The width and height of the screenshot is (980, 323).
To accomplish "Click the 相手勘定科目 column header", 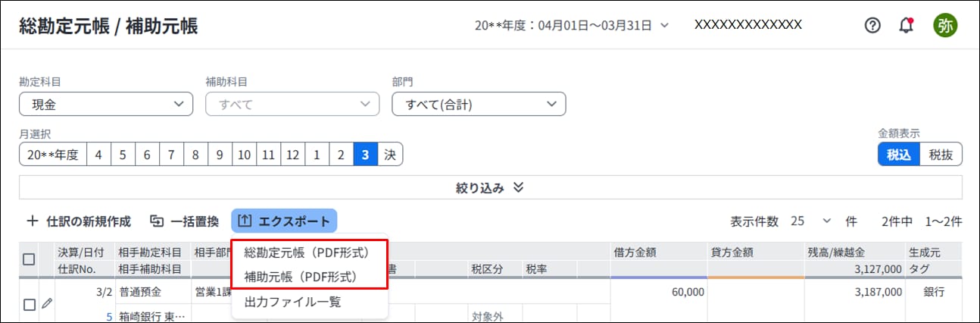I will tap(150, 252).
